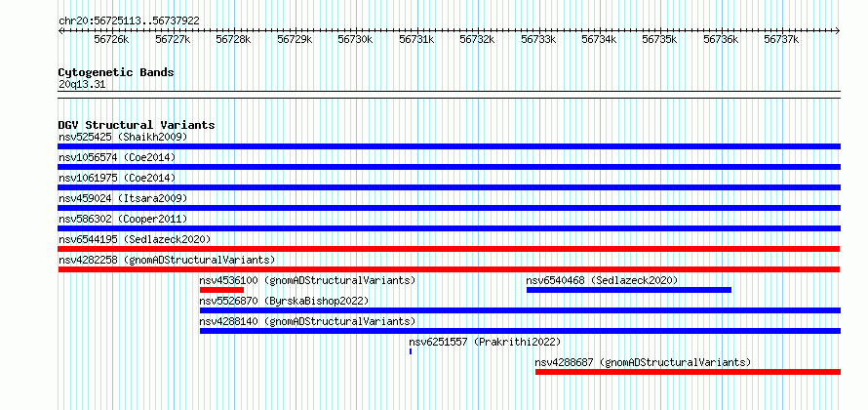Click the nsv459024 (Itsara2009) label
The height and width of the screenshot is (410, 868).
[x=123, y=198]
